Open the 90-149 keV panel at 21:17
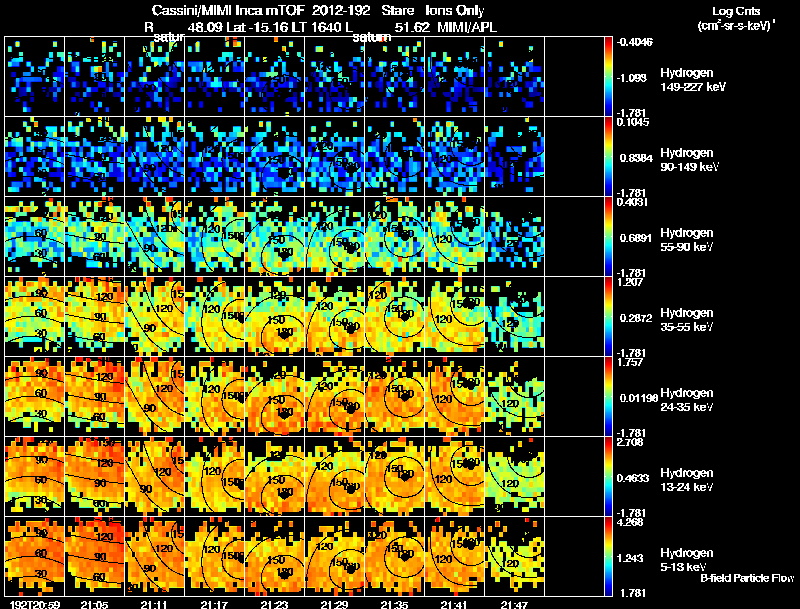This screenshot has width=800, height=609. (215, 157)
